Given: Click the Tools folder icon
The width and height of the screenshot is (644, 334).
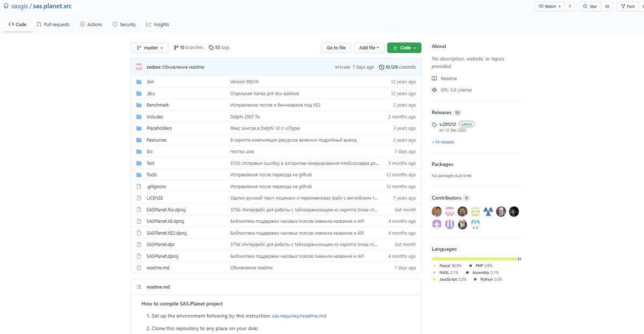Looking at the screenshot, I should [139, 175].
